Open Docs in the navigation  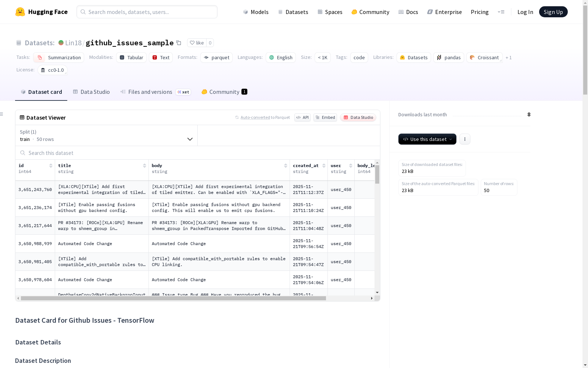pos(408,12)
